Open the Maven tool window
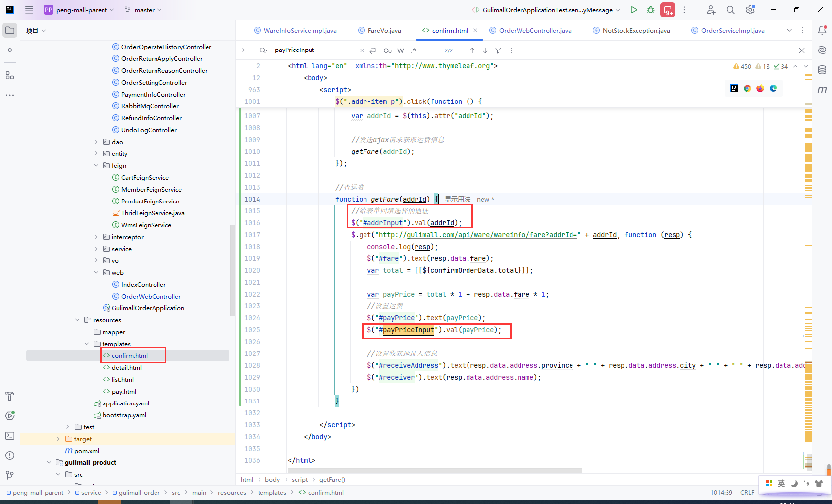Screen dimensions: 832x504 822,90
